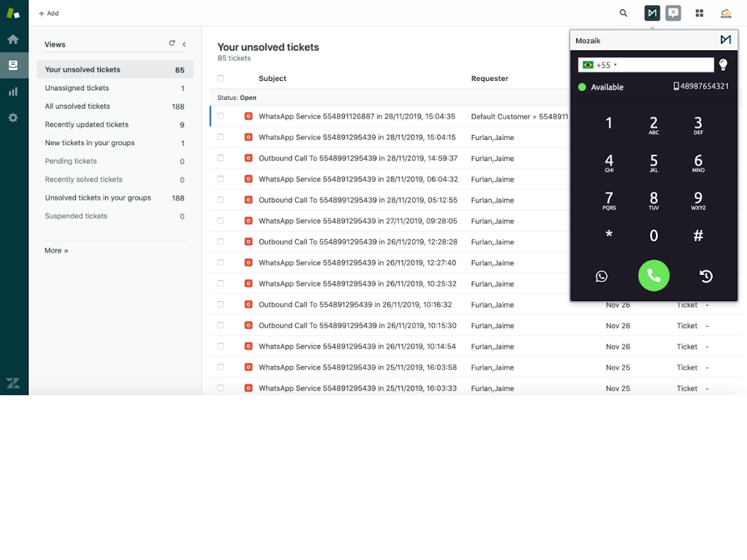Open Recently updated tickets view
The image size is (747, 560).
click(x=86, y=125)
